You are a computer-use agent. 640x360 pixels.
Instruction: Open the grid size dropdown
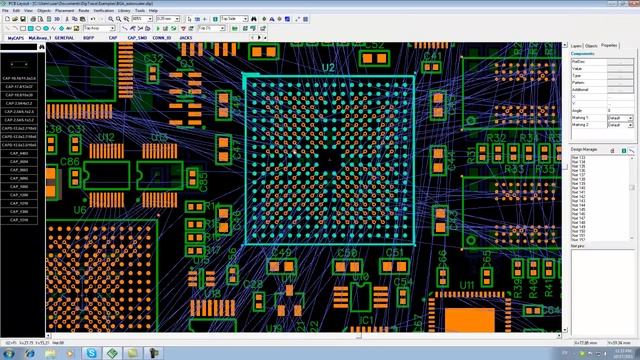177,19
